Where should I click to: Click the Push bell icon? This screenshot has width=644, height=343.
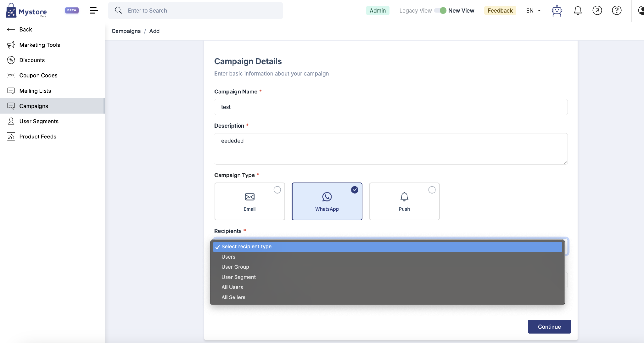(x=404, y=197)
